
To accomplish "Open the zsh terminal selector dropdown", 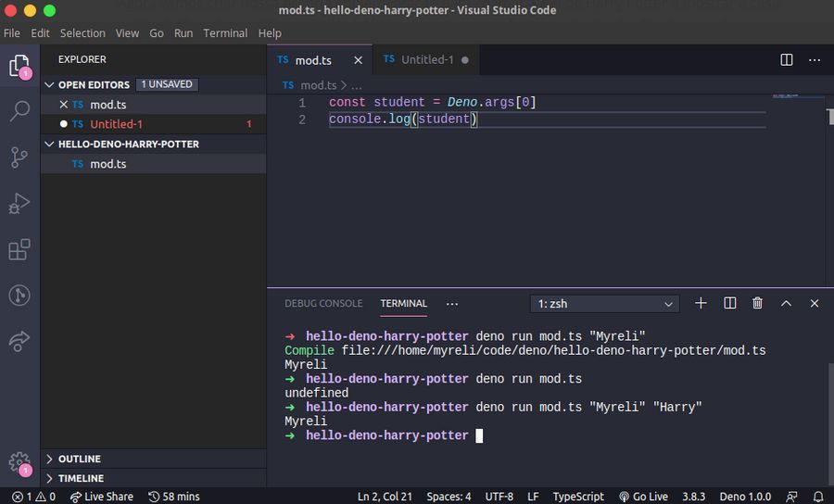I will coord(604,304).
